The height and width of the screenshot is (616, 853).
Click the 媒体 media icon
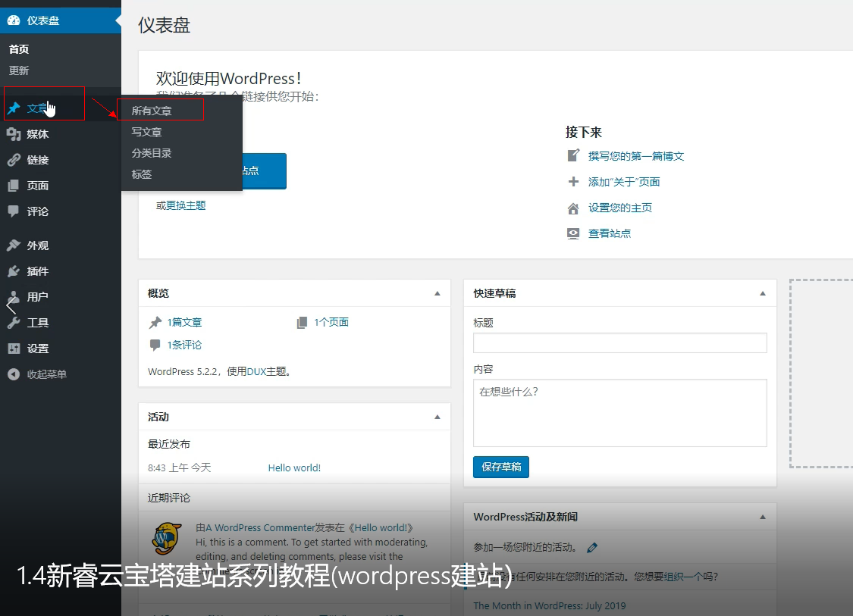[14, 134]
